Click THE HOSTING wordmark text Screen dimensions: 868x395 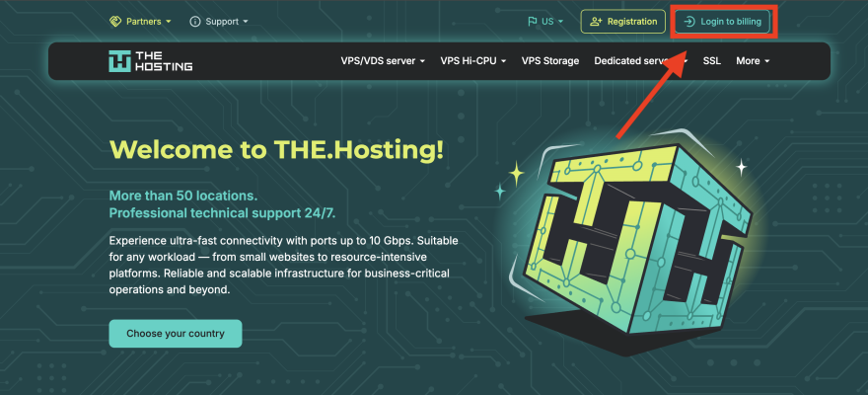click(164, 61)
